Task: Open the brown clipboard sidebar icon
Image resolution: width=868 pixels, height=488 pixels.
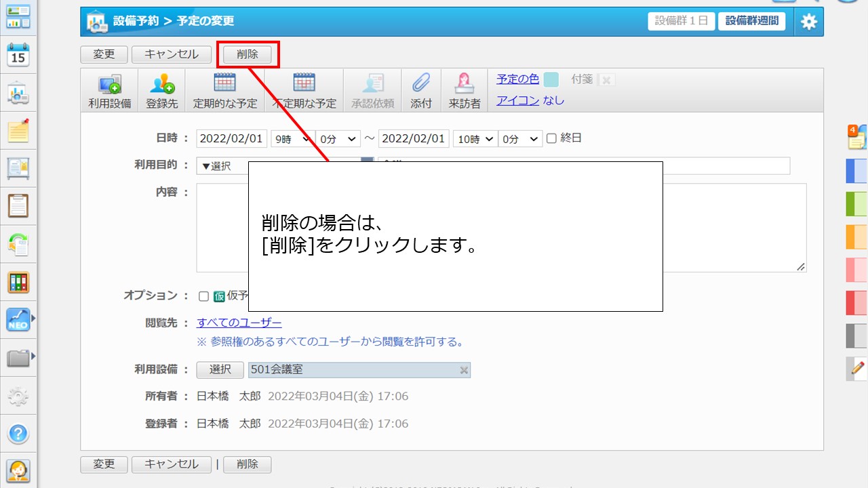Action: (18, 205)
